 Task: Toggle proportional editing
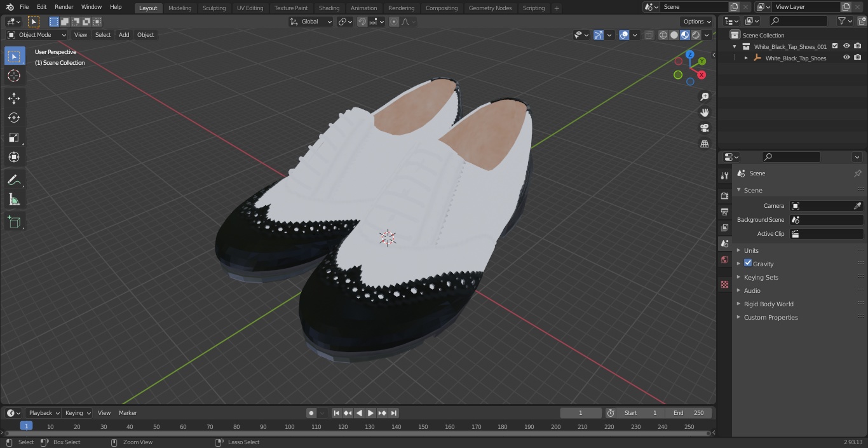(x=394, y=22)
